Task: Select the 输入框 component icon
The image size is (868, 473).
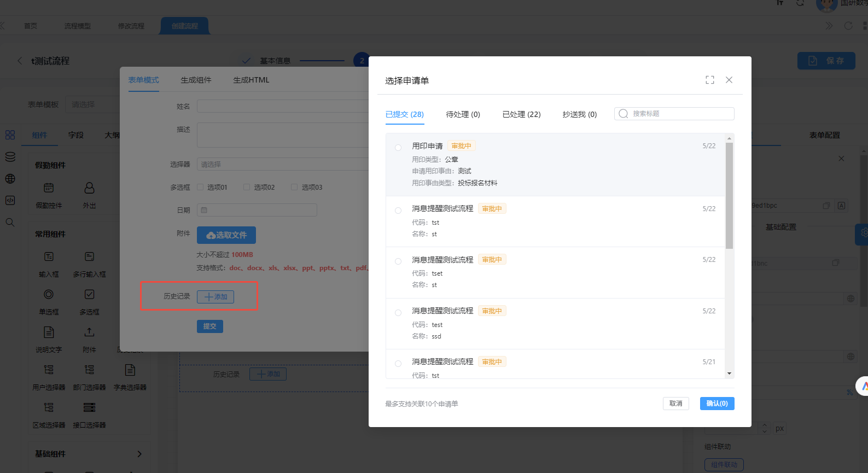Action: [49, 256]
